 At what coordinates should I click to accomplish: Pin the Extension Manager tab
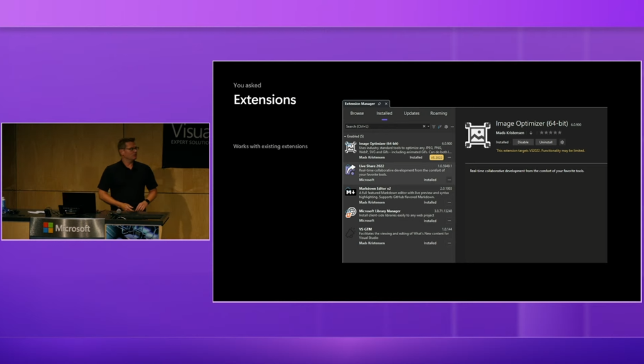click(380, 104)
